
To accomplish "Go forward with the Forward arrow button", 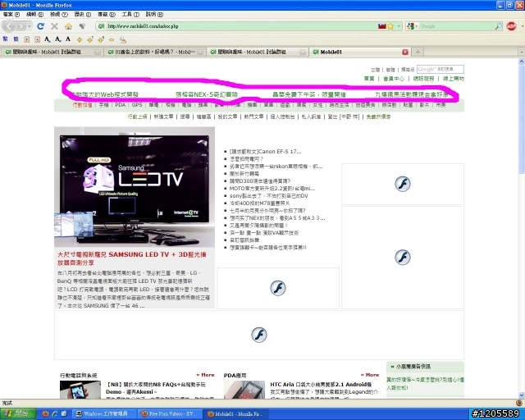I will [21, 25].
